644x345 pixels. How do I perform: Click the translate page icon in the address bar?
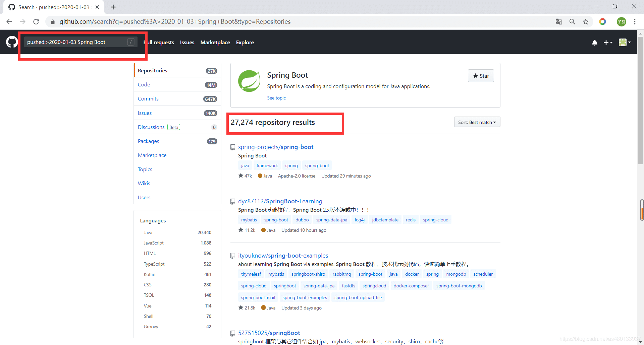pyautogui.click(x=559, y=22)
